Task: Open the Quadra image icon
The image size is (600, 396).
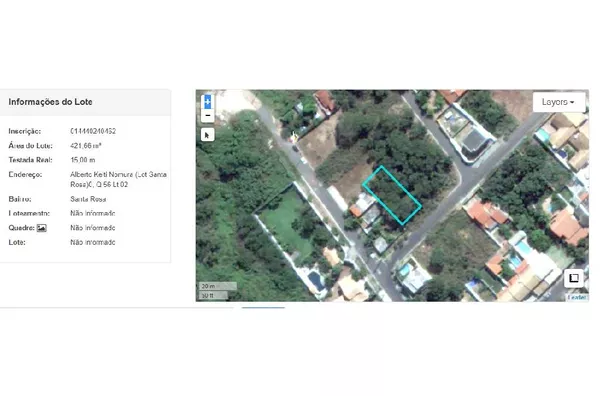Action: click(41, 228)
